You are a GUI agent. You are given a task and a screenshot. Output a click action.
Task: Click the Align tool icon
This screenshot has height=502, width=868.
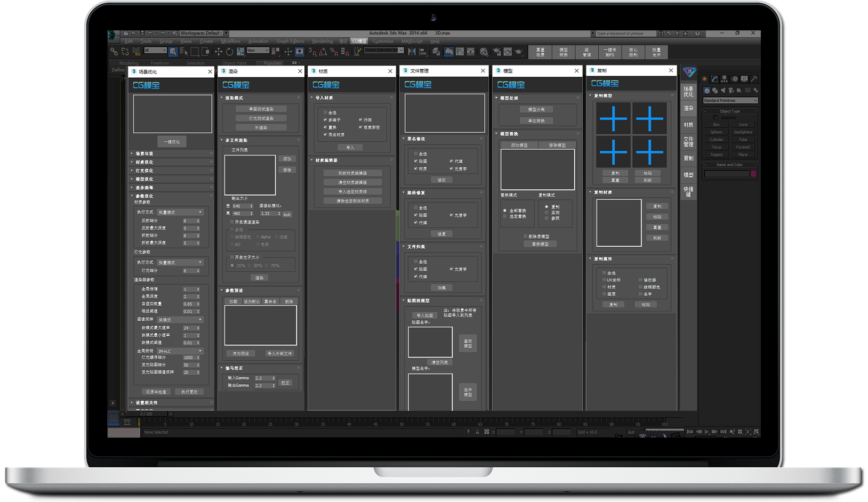[x=423, y=52]
